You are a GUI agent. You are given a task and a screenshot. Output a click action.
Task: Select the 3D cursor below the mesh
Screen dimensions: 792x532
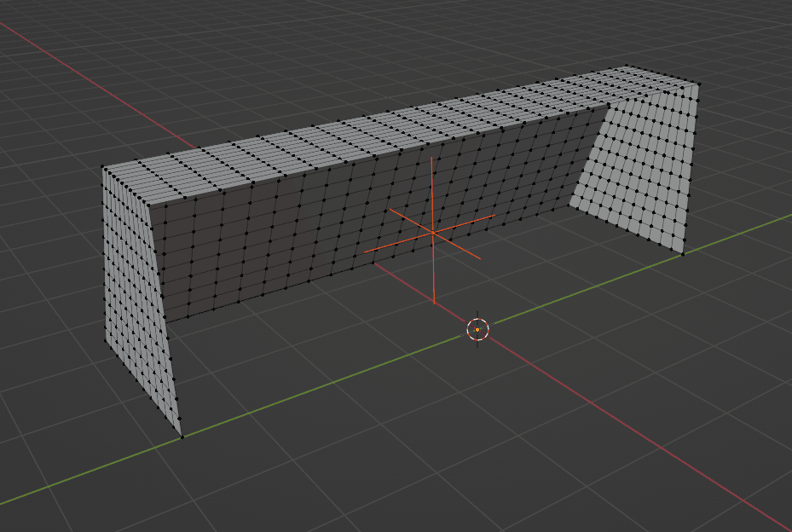[477, 327]
